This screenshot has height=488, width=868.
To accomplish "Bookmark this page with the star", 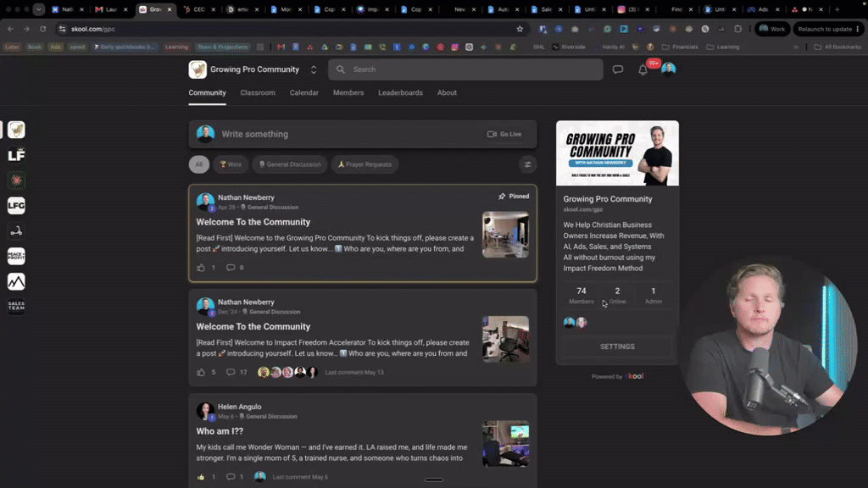I will 520,29.
